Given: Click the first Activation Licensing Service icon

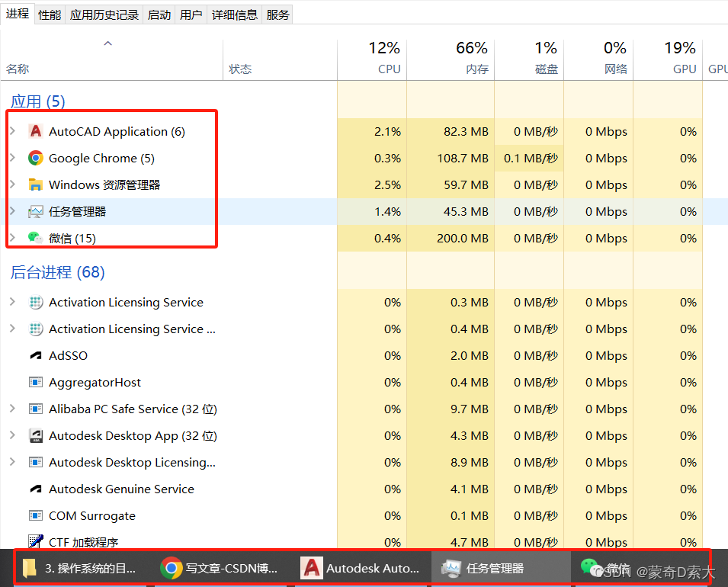Looking at the screenshot, I should (x=36, y=303).
